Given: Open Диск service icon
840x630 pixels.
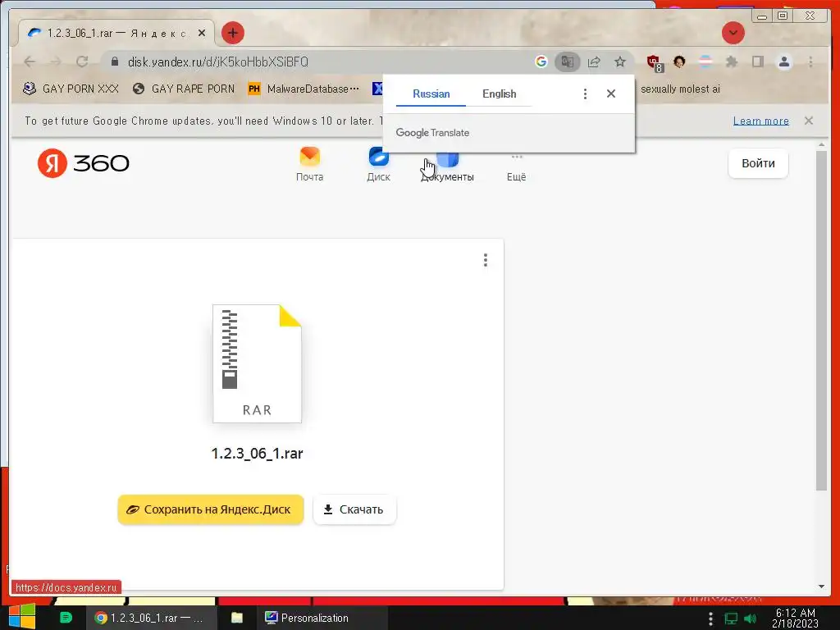Looking at the screenshot, I should [x=378, y=164].
